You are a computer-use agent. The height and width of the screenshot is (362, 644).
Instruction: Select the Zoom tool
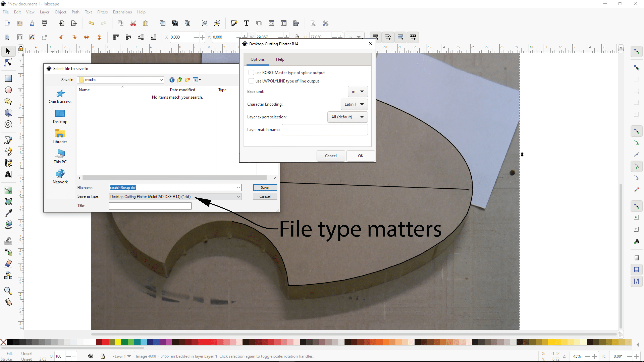pyautogui.click(x=8, y=291)
